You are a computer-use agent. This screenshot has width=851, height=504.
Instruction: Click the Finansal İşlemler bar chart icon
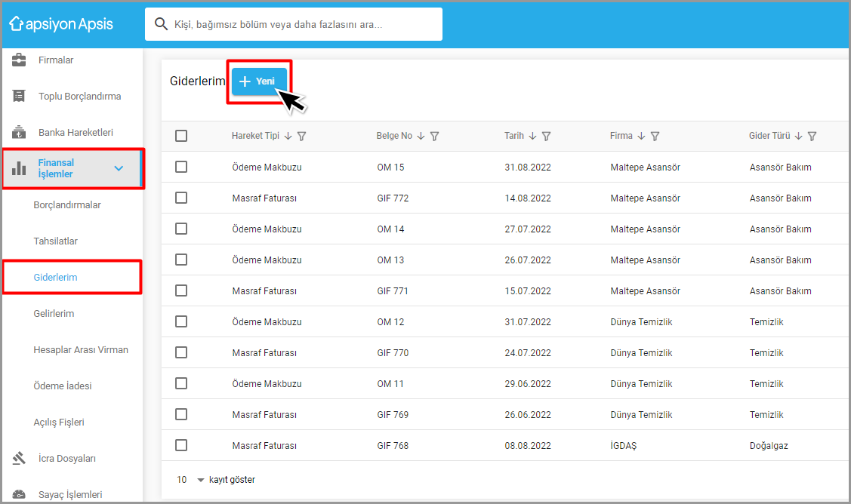tap(19, 168)
